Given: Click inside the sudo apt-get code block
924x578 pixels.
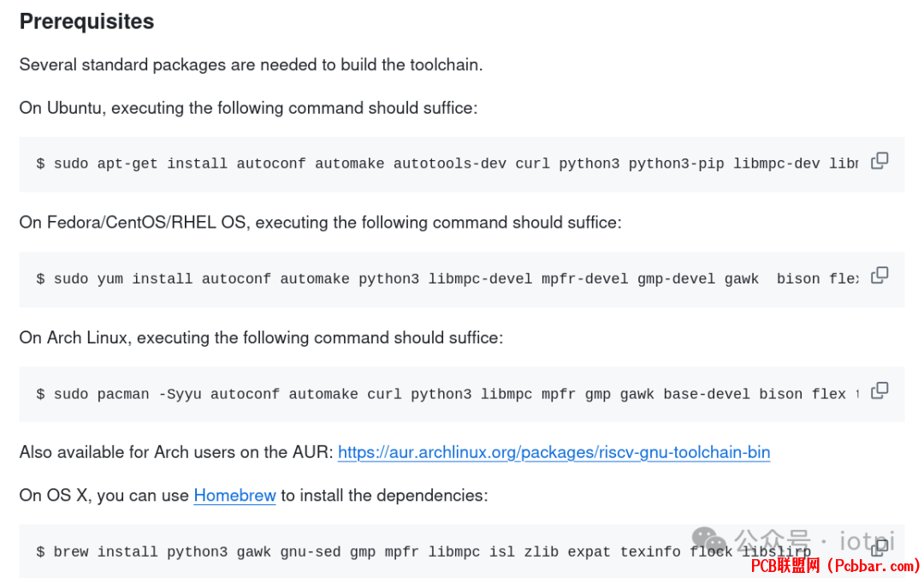Looking at the screenshot, I should click(447, 164).
